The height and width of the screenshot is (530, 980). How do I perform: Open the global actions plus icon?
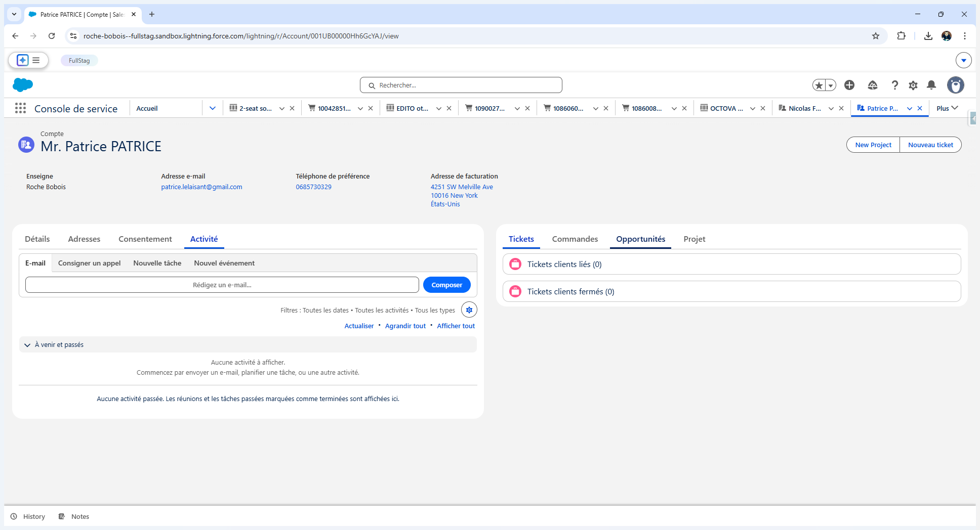[849, 85]
